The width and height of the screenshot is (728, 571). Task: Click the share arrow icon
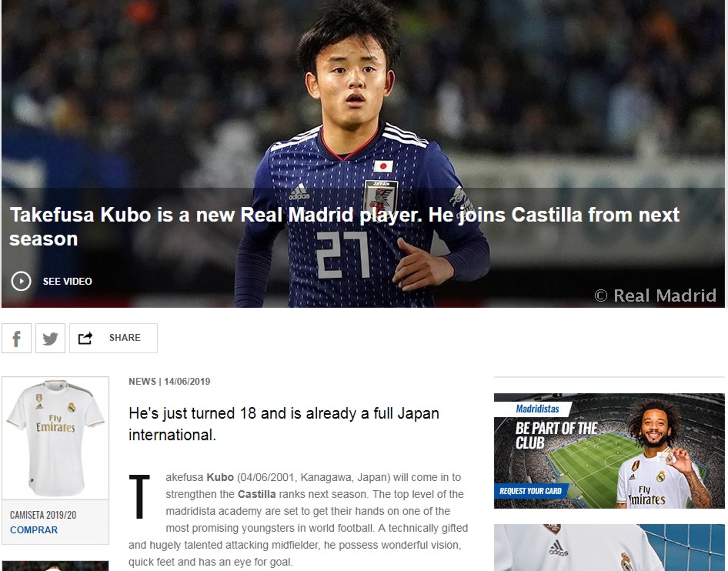point(85,338)
